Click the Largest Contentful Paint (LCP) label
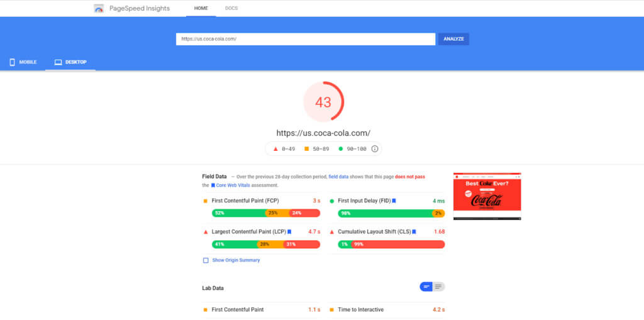The width and height of the screenshot is (644, 320). coord(249,232)
